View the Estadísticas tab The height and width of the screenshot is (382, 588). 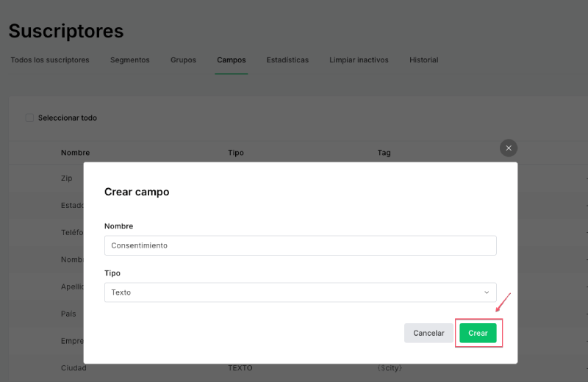[287, 60]
